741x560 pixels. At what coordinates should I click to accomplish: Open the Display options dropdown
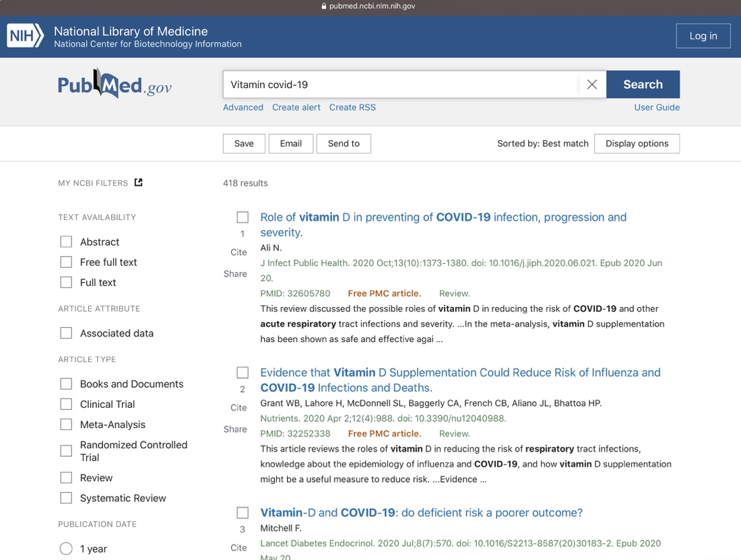[637, 143]
